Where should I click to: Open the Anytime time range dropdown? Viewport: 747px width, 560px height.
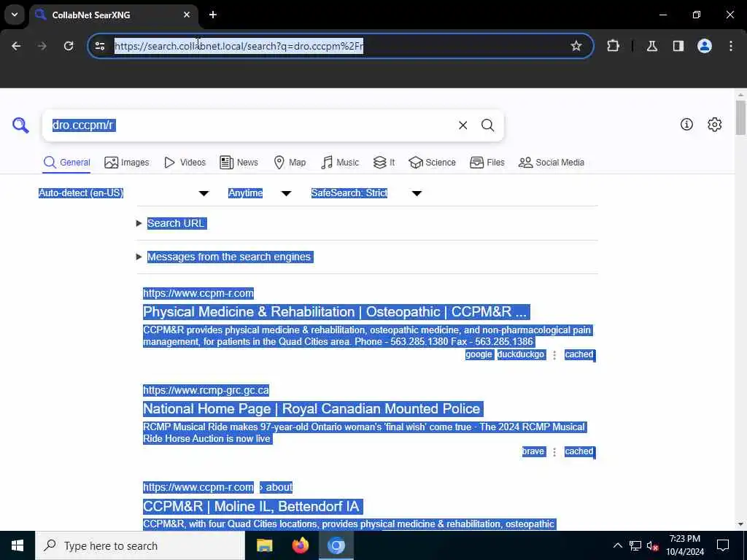coord(260,192)
